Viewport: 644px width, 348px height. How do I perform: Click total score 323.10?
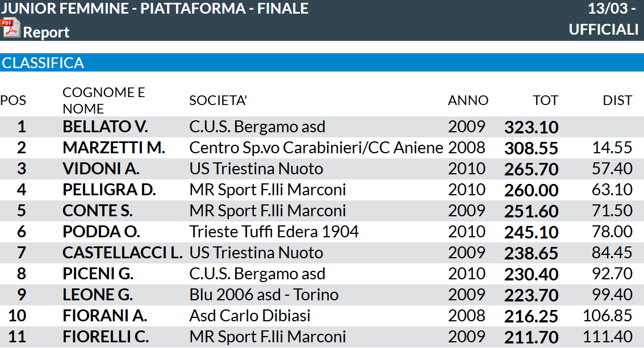coord(531,127)
